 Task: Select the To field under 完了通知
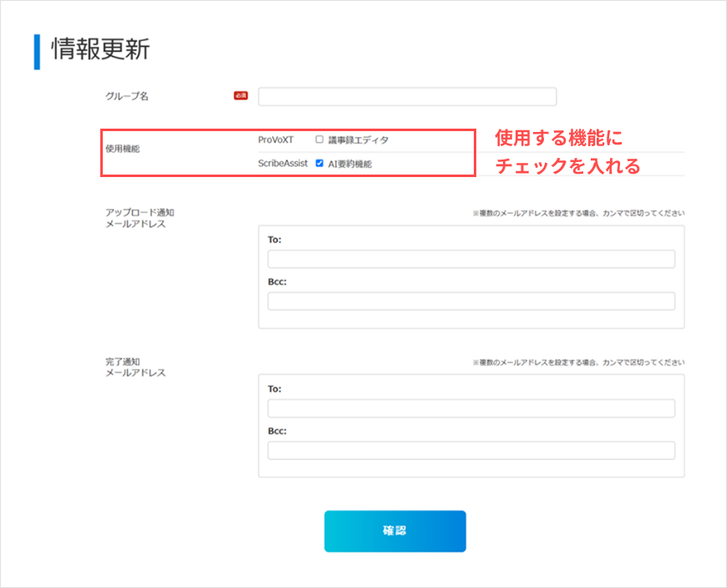[470, 408]
